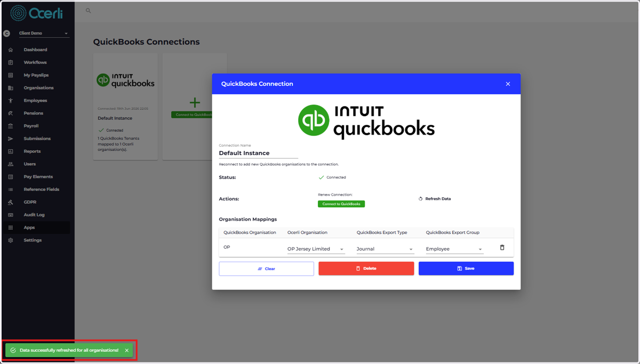Go to GDPR in the sidebar
Viewport: 640px width, 364px height.
coord(30,203)
